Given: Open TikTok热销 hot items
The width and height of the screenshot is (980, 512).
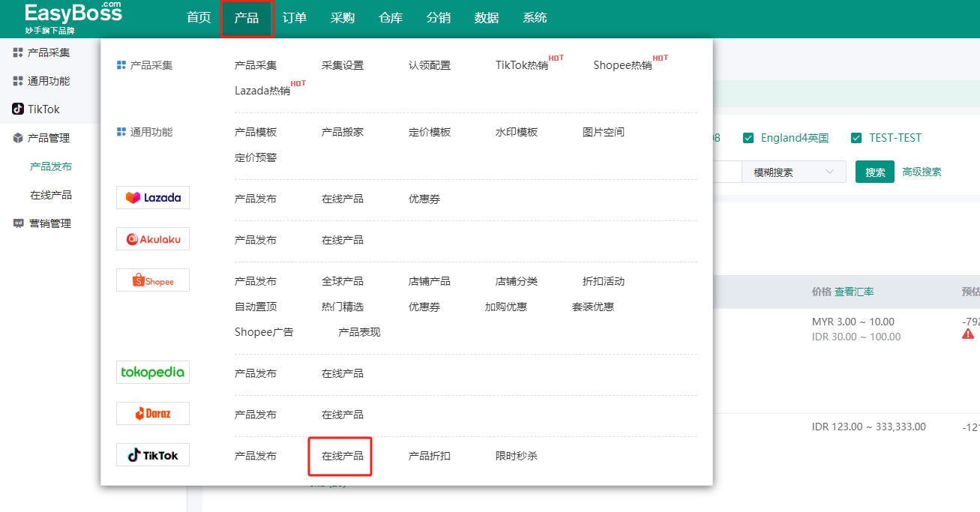Looking at the screenshot, I should point(522,65).
